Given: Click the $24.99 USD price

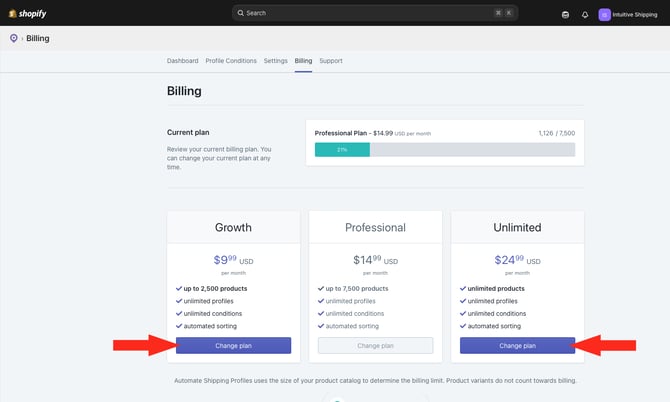Looking at the screenshot, I should (x=517, y=260).
